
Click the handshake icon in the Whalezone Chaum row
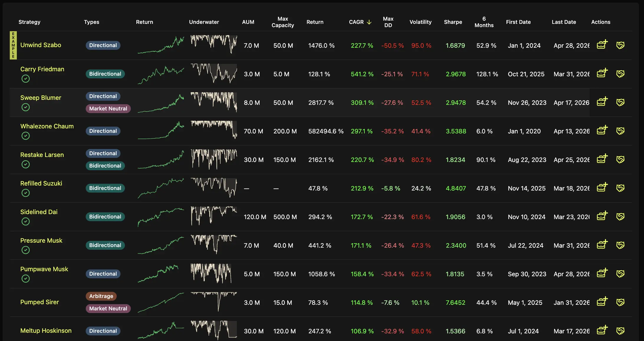click(620, 131)
